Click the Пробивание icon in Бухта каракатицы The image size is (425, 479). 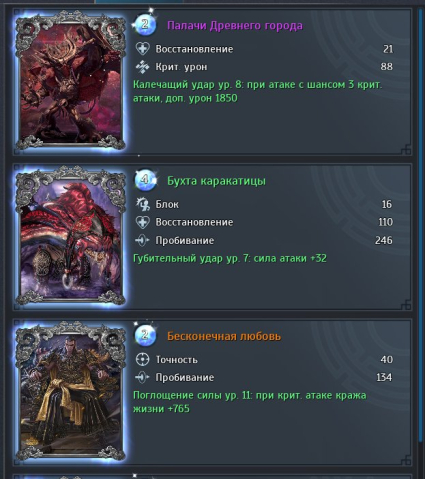[142, 240]
